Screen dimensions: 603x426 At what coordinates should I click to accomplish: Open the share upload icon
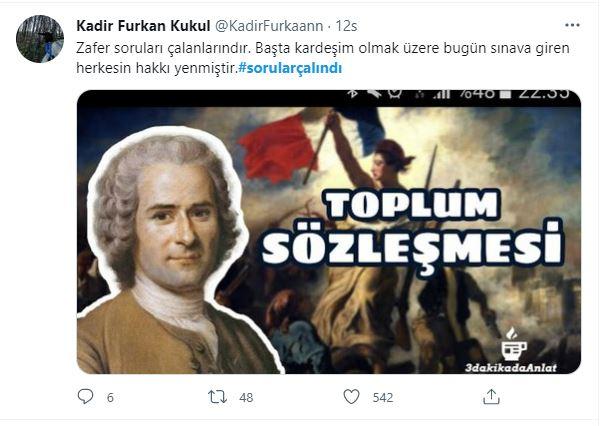coord(491,396)
